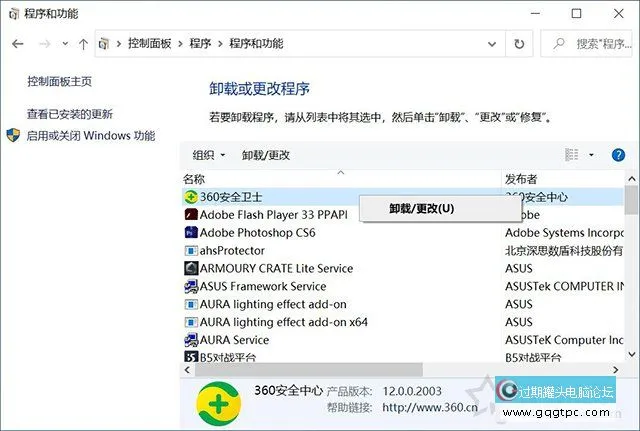Click the vertical scrollbar thumb

631,201
